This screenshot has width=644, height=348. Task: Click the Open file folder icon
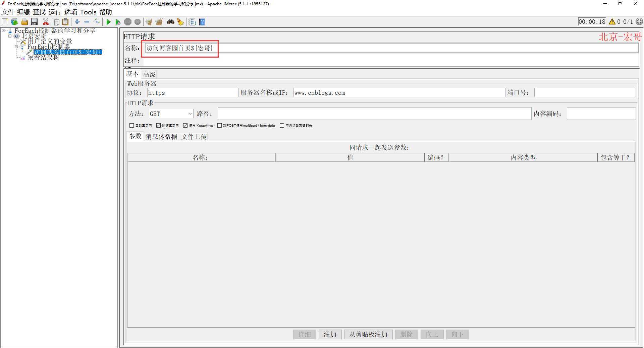click(x=24, y=22)
